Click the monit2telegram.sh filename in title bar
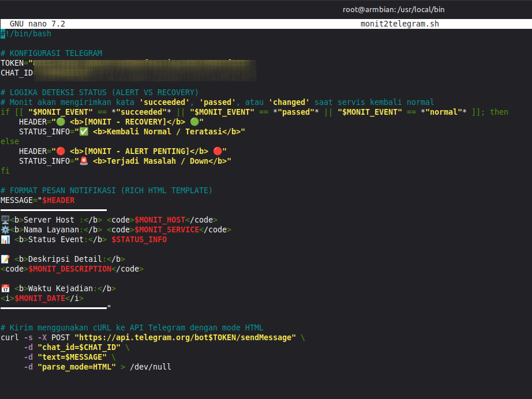 tap(400, 24)
